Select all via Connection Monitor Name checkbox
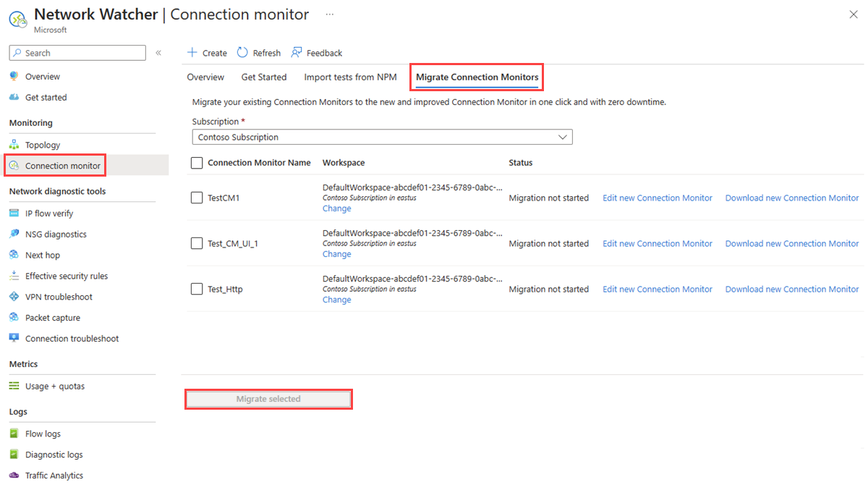The image size is (868, 485). coord(197,163)
